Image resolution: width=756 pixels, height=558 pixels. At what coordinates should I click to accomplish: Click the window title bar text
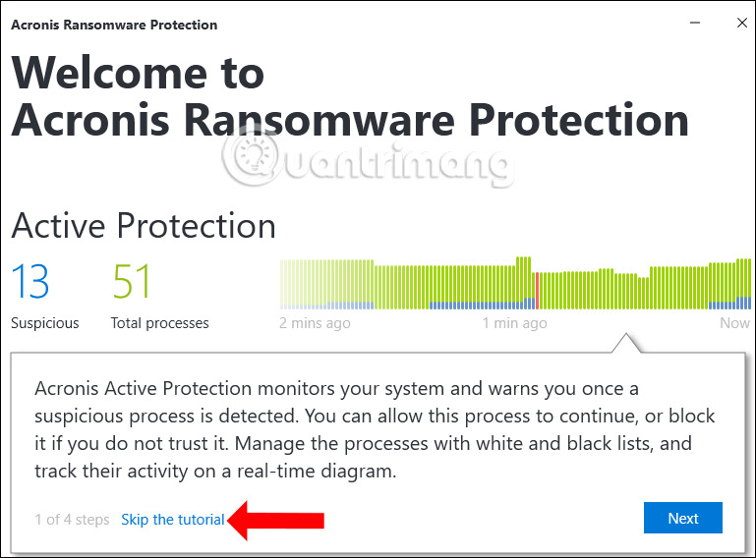point(114,25)
